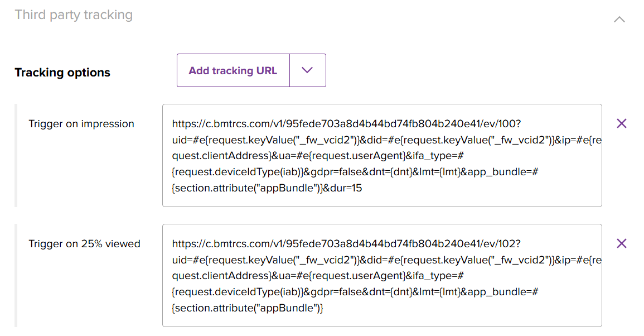
Task: Select the Trigger on 25% viewed label
Action: pos(84,244)
